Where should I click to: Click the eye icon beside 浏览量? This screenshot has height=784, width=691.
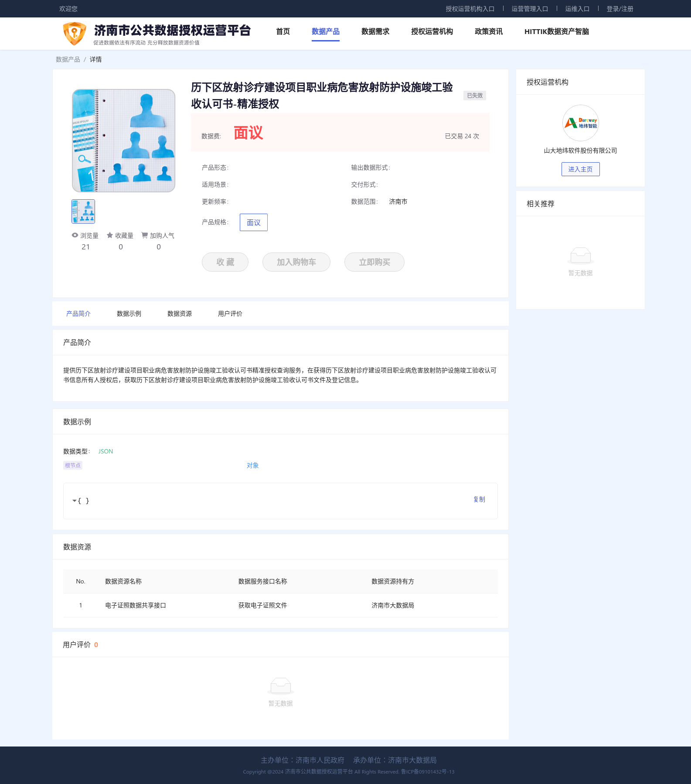point(75,235)
